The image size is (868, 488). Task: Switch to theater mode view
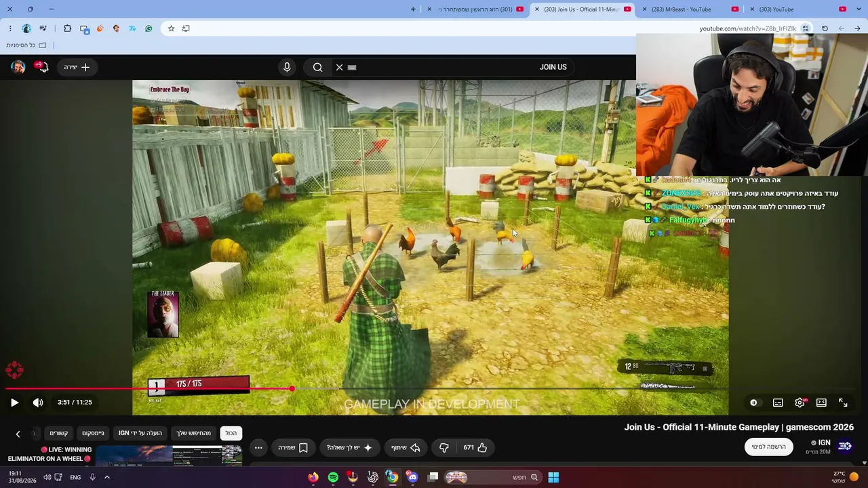click(x=821, y=403)
